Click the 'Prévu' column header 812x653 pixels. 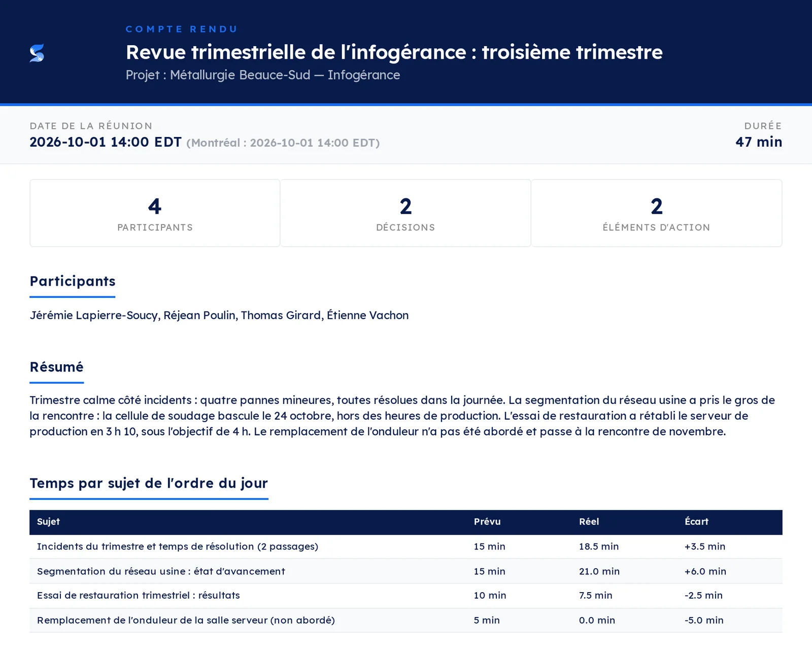(x=487, y=522)
